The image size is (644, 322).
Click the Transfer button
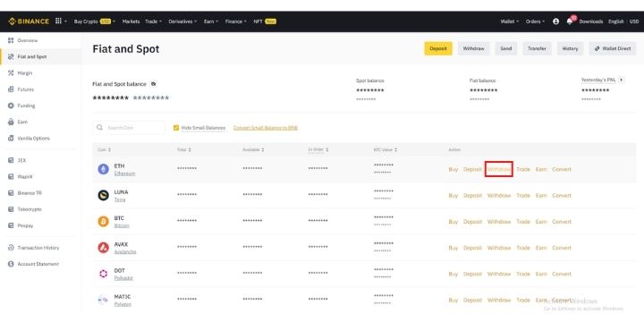pyautogui.click(x=537, y=48)
